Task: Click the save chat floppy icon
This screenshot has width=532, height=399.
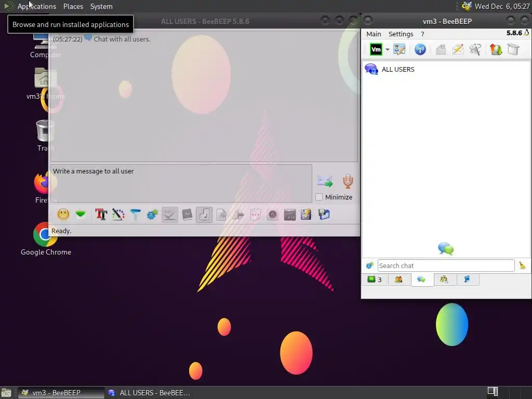Action: click(x=306, y=215)
